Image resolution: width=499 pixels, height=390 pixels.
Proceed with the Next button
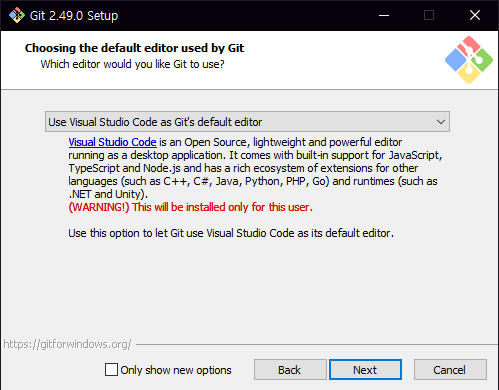tap(365, 370)
